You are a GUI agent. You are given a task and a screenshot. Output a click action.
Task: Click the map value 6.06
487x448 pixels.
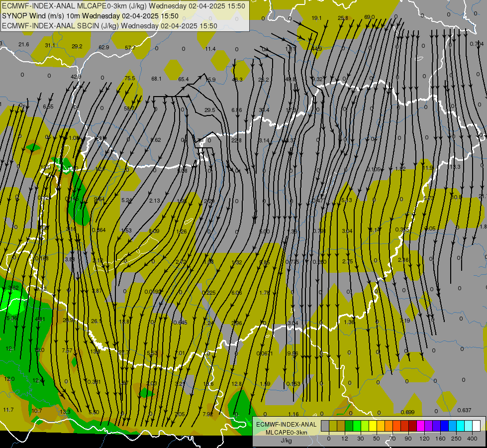click(x=237, y=293)
